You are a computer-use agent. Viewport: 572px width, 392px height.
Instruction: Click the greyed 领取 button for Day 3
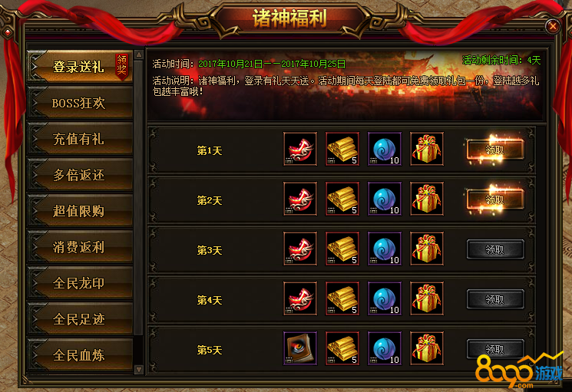[x=495, y=249]
